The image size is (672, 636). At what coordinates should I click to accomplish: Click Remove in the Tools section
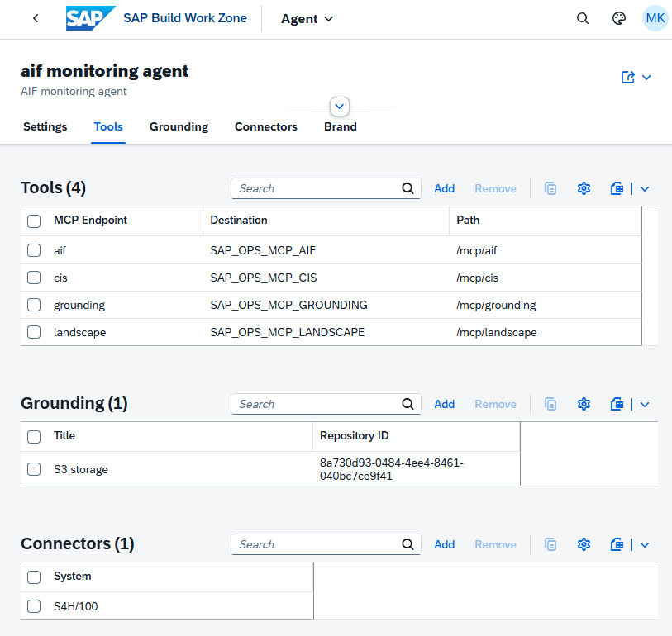click(495, 188)
